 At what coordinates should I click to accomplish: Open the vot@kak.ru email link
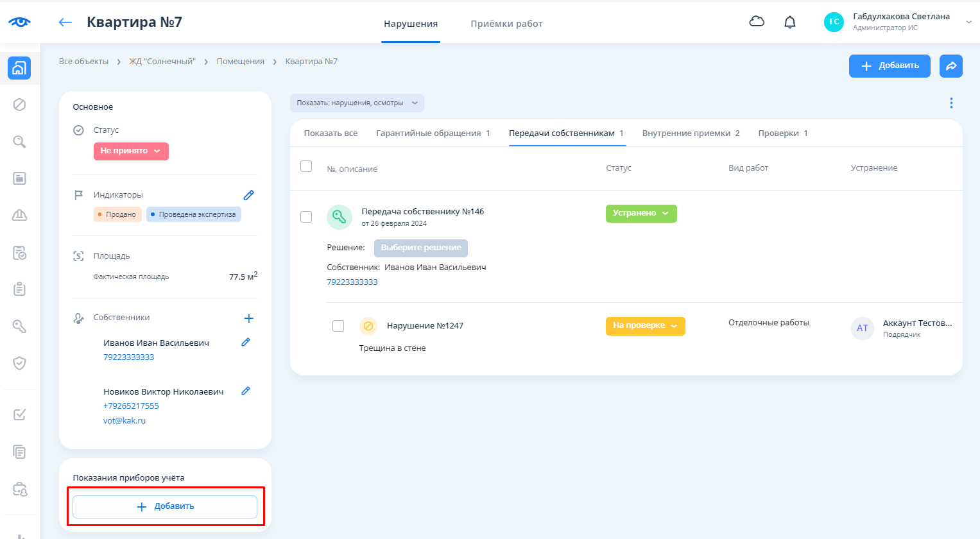[125, 421]
